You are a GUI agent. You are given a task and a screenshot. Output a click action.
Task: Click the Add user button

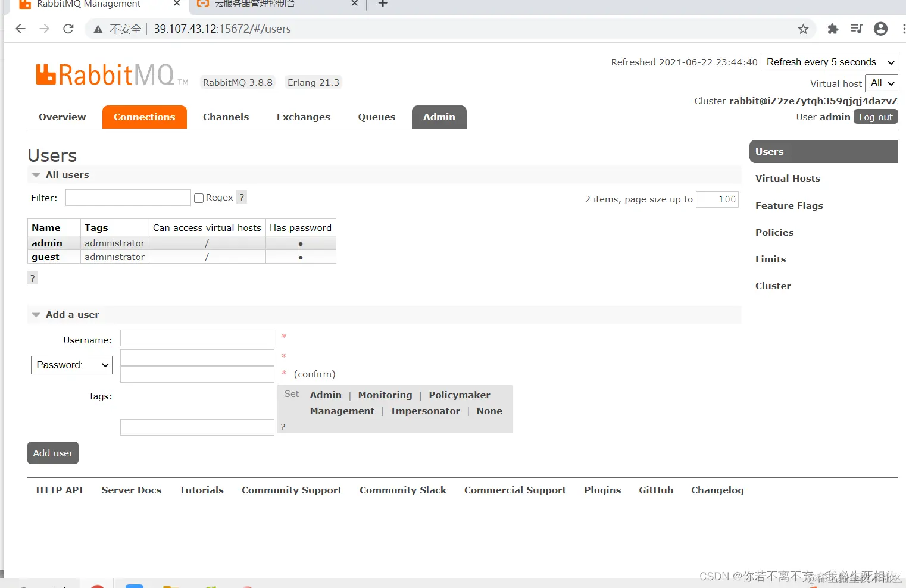pyautogui.click(x=53, y=453)
